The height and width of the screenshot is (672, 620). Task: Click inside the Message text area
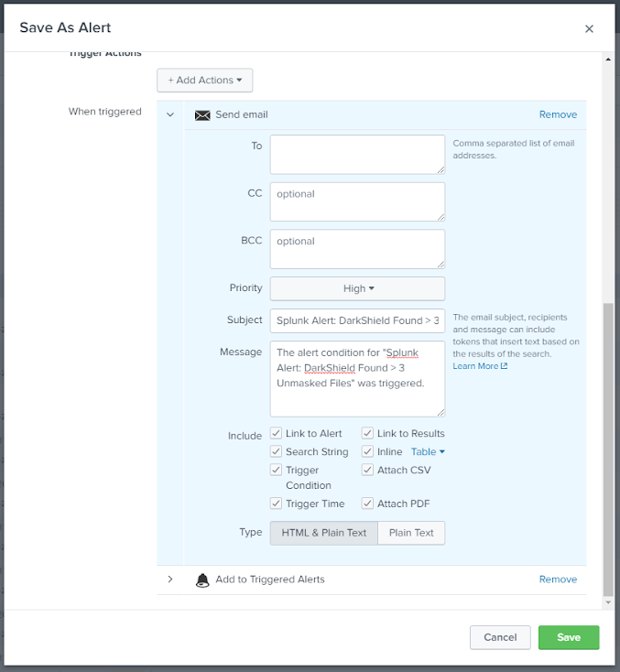pyautogui.click(x=357, y=379)
